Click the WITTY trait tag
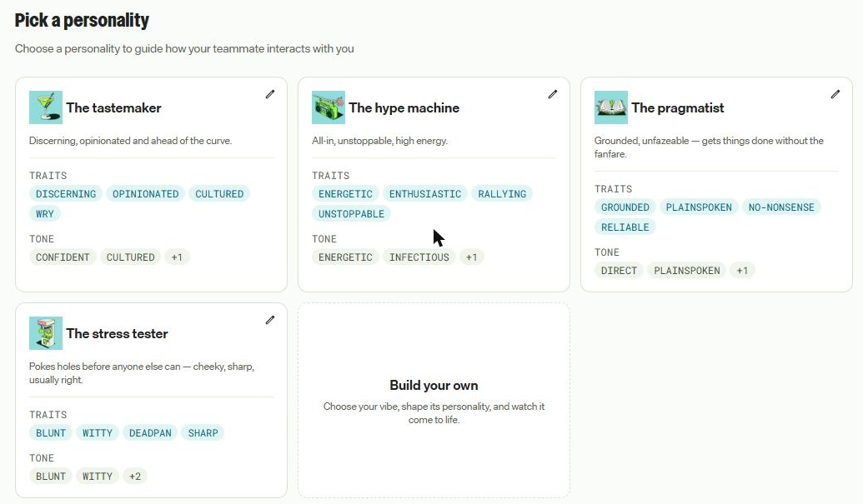The image size is (863, 504). (98, 433)
